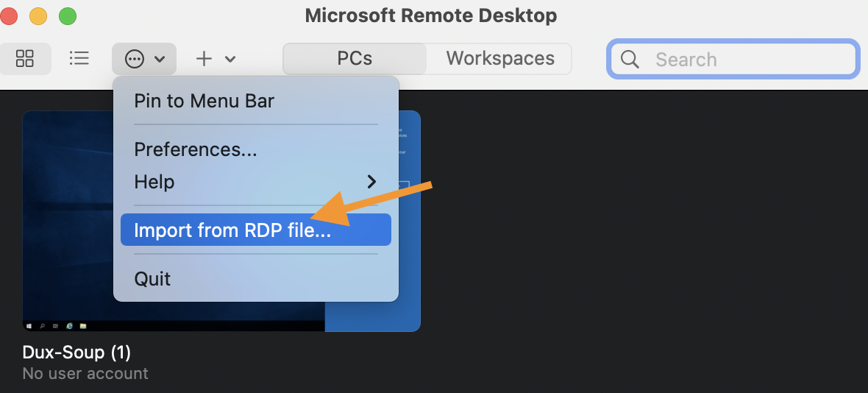The width and height of the screenshot is (868, 393).
Task: Open the Help submenu
Action: point(256,182)
